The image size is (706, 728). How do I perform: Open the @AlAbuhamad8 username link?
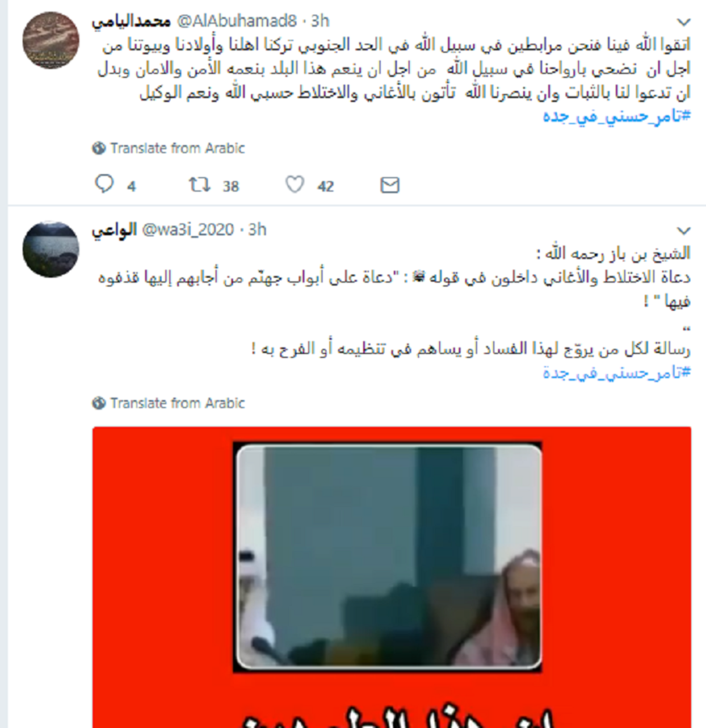pyautogui.click(x=237, y=21)
